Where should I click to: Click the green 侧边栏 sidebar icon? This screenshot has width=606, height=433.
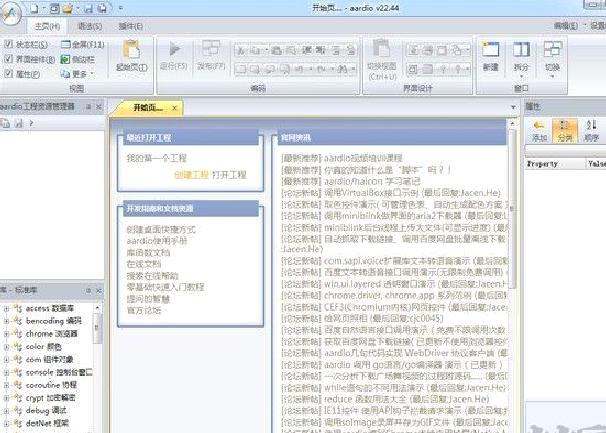point(65,59)
